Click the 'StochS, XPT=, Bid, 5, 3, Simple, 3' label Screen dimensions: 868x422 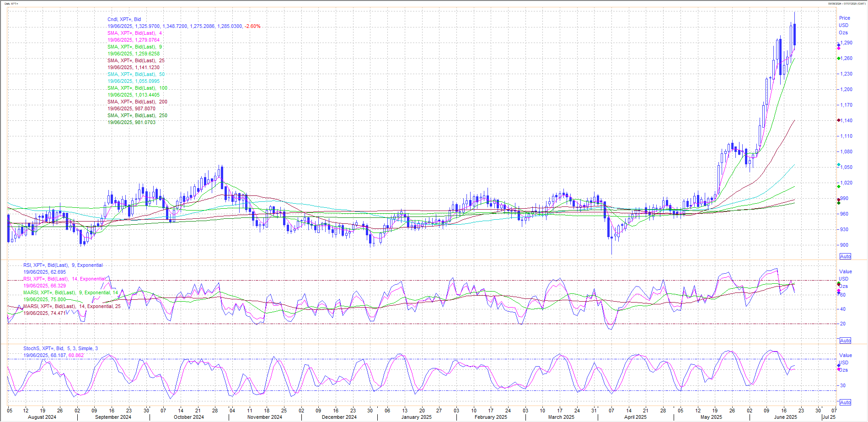coord(60,348)
